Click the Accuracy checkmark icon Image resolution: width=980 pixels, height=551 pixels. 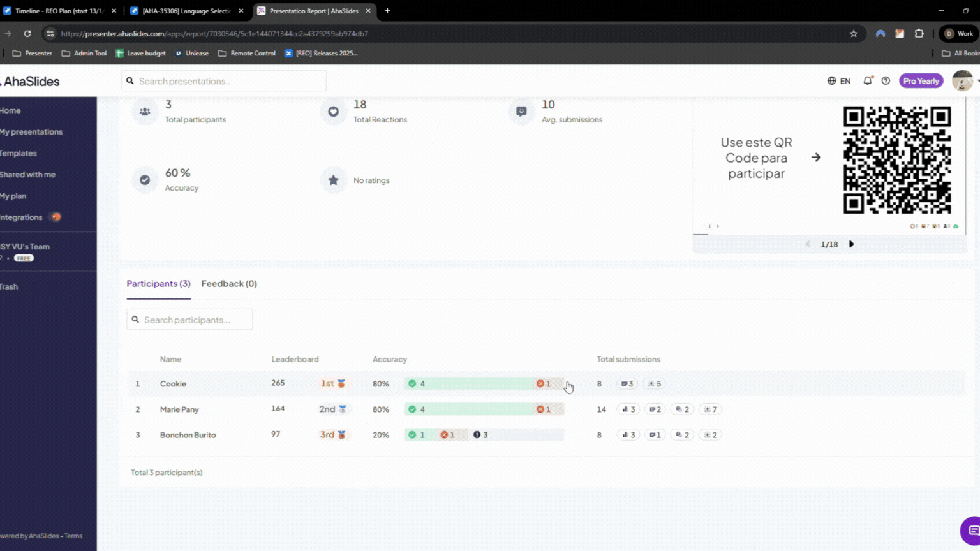click(x=145, y=180)
